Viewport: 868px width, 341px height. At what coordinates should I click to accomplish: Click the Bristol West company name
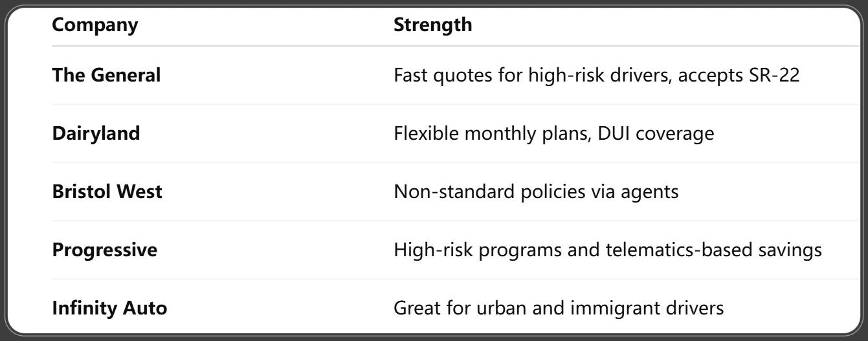[107, 192]
